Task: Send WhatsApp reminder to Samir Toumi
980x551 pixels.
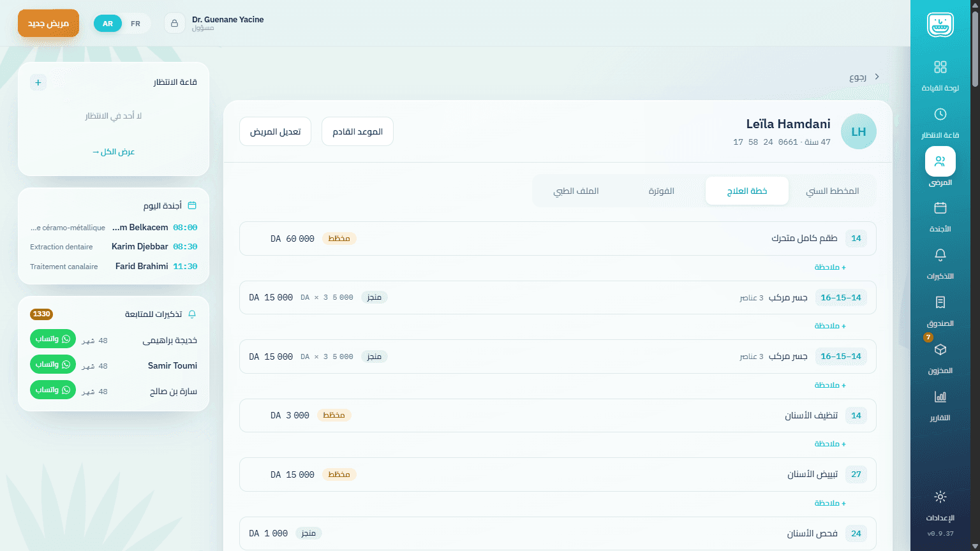Action: tap(53, 364)
